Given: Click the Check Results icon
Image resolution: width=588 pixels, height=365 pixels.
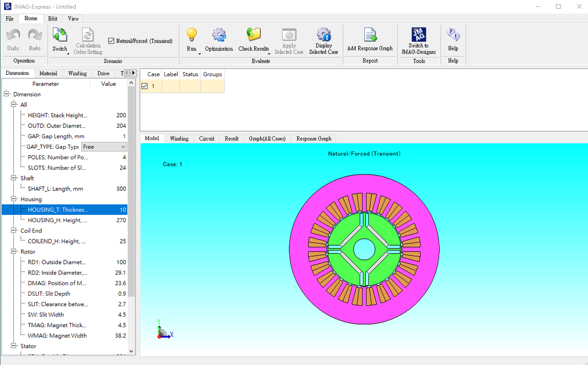Looking at the screenshot, I should click(254, 35).
